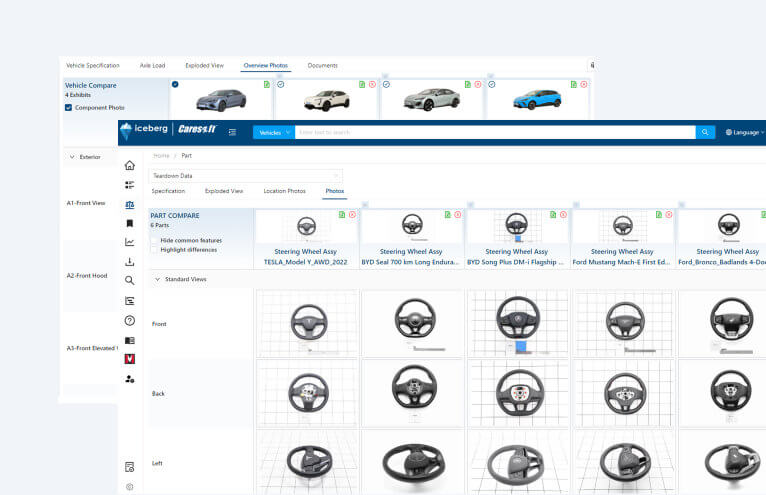
Task: Select the compare scales icon in sidebar
Action: 129,205
